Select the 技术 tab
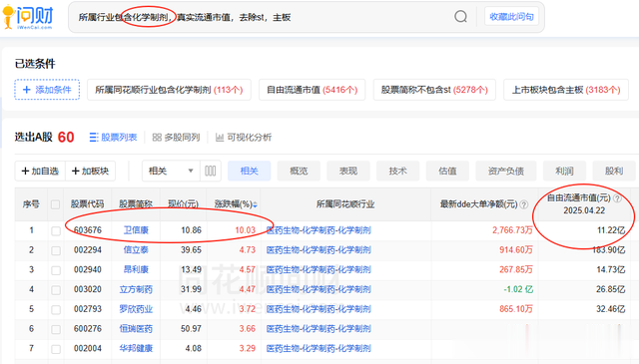639x364 pixels. click(397, 171)
